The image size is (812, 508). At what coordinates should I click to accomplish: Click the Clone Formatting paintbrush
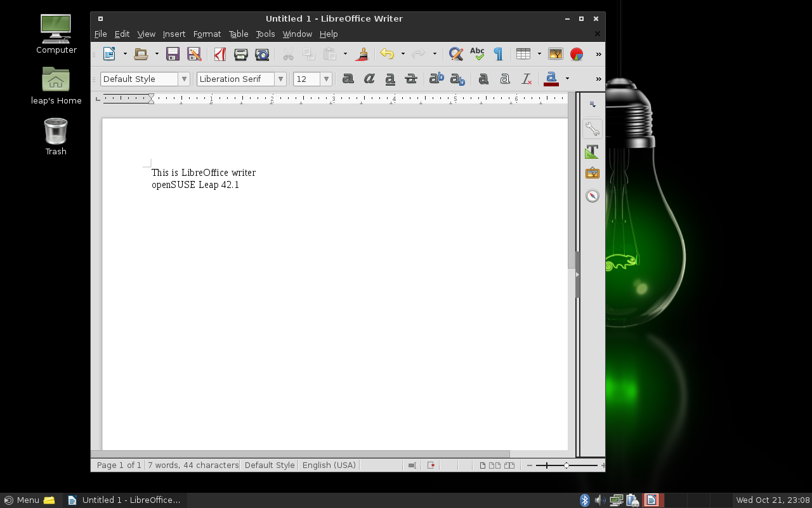(362, 54)
